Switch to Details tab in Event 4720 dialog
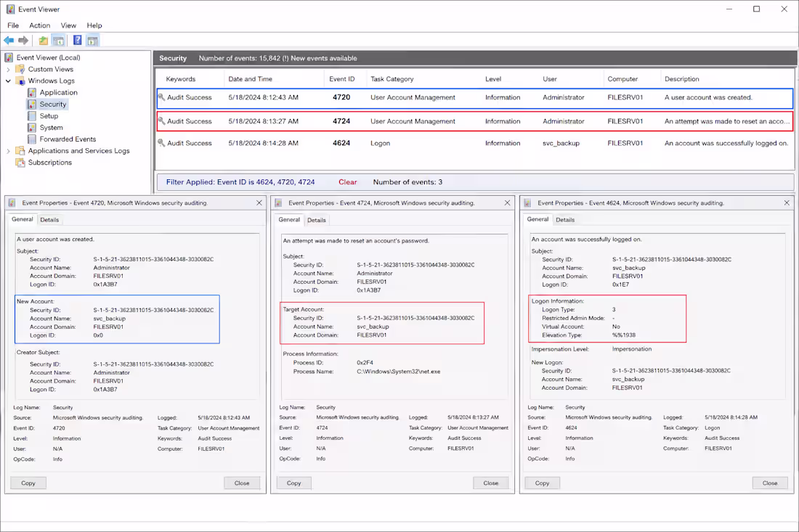Image resolution: width=799 pixels, height=532 pixels. click(x=49, y=220)
